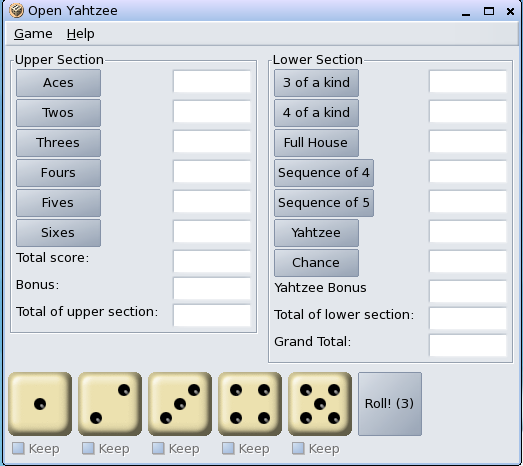
Task: Click the die showing three pips
Action: click(180, 404)
